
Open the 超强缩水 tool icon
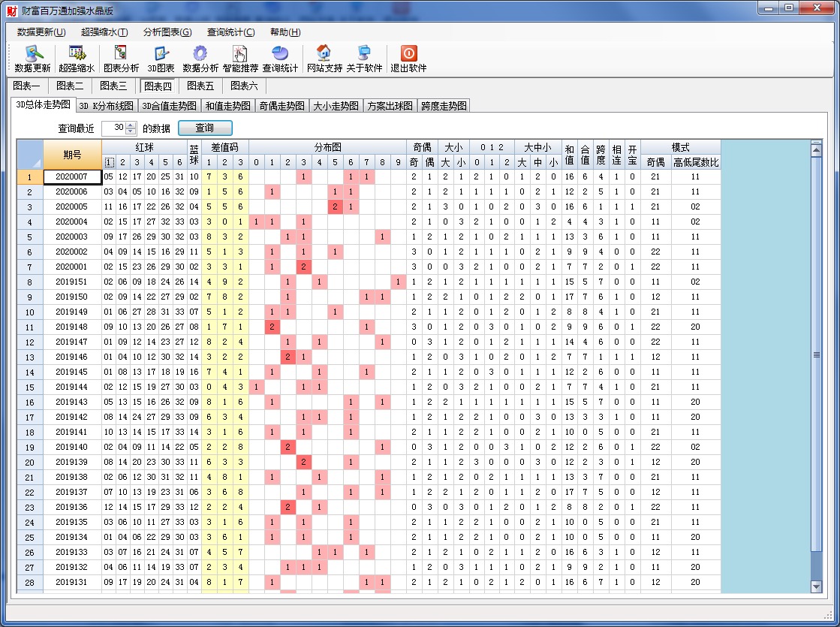pos(77,54)
